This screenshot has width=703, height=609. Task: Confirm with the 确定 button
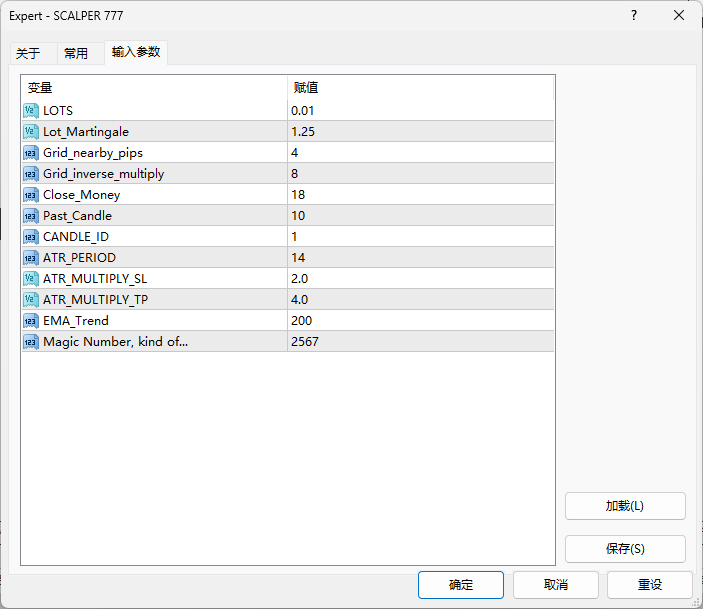coord(461,585)
